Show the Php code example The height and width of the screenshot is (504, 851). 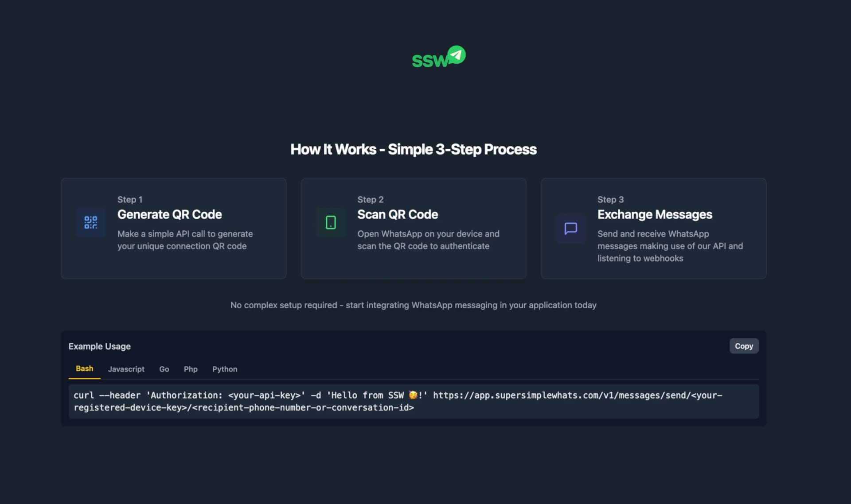point(191,369)
